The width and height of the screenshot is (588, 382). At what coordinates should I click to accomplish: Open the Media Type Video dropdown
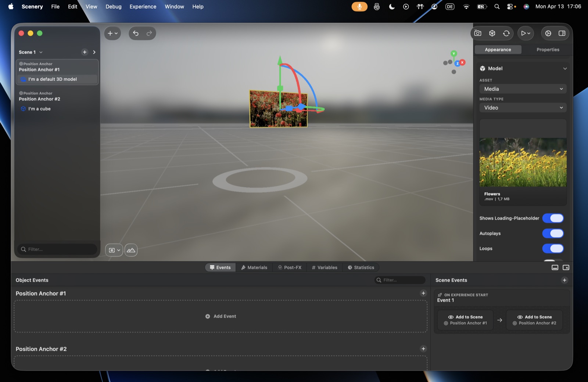click(523, 108)
